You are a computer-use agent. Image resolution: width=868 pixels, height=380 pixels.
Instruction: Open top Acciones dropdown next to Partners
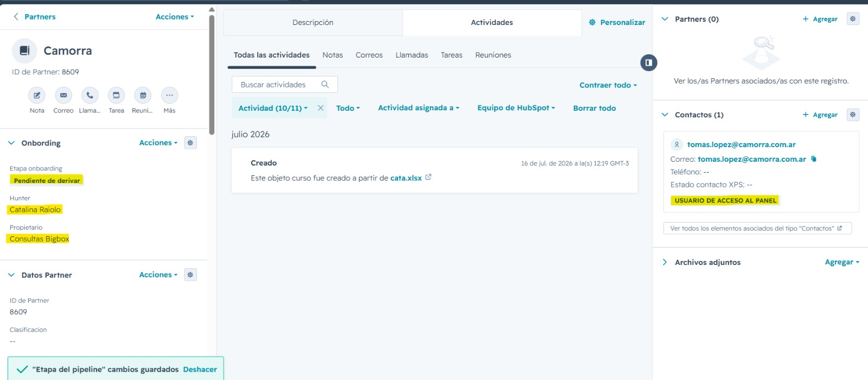[x=175, y=17]
